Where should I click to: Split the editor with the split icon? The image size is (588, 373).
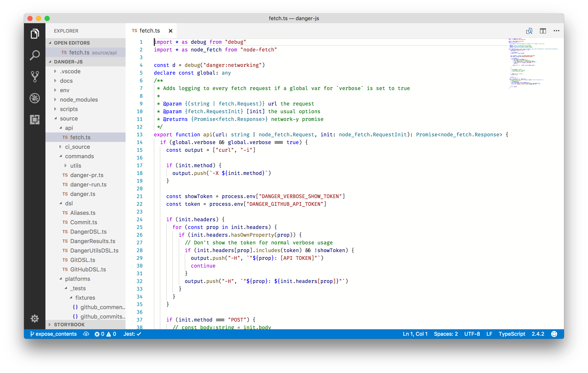click(x=543, y=30)
